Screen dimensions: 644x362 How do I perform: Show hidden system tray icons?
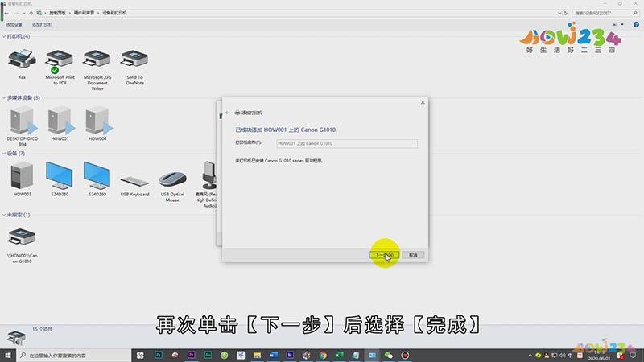(530, 356)
